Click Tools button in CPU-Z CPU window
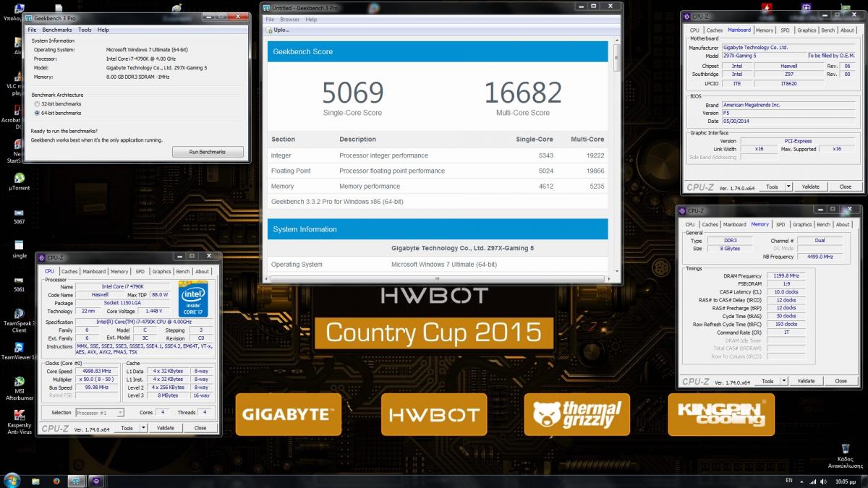This screenshot has height=488, width=868. 127,428
